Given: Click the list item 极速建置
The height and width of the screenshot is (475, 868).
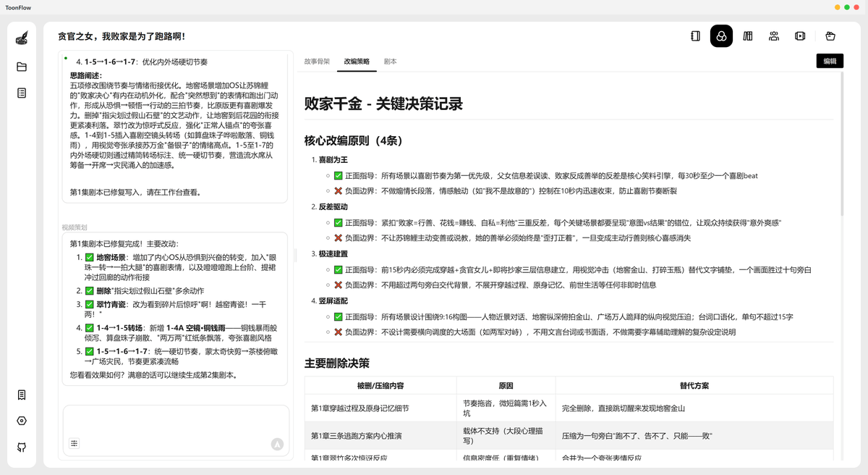Looking at the screenshot, I should pos(333,254).
